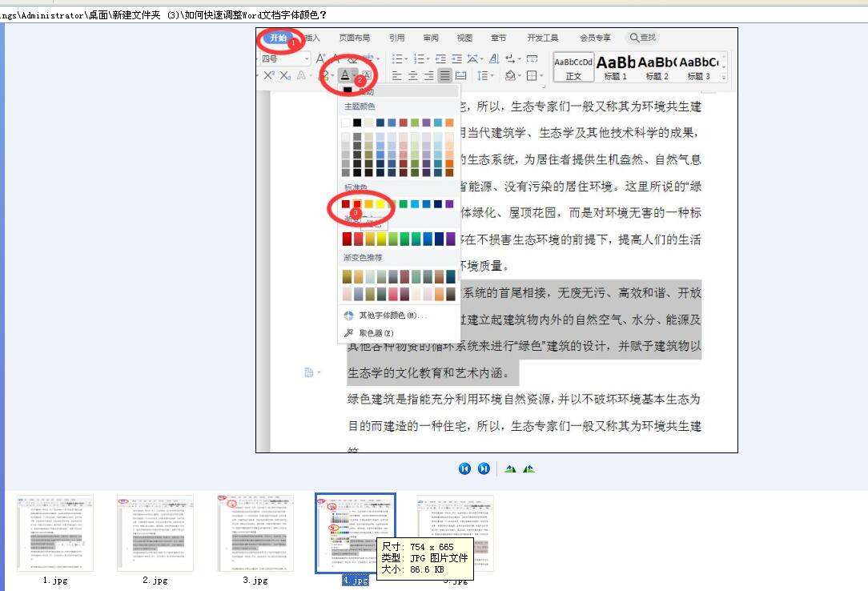Select the 1.jpg thumbnail
The height and width of the screenshot is (591, 868).
55,533
